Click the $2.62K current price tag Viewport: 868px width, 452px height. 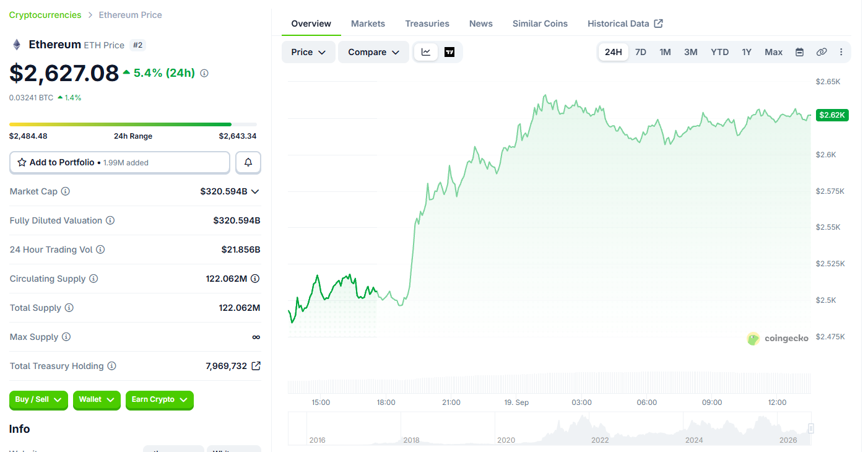point(832,115)
